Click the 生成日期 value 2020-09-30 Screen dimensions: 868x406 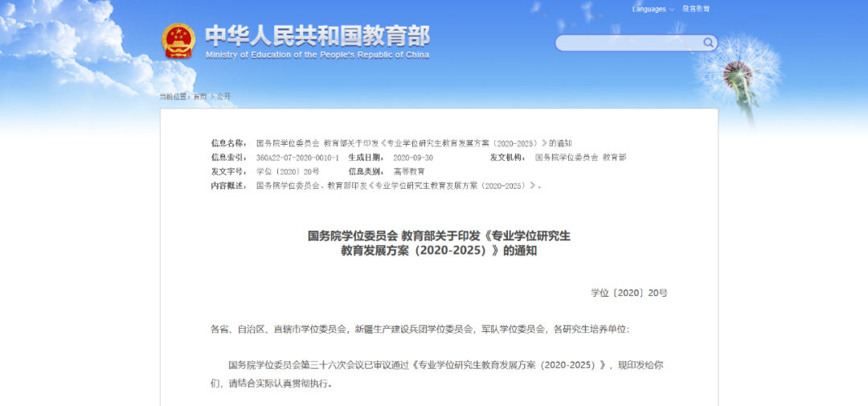412,158
